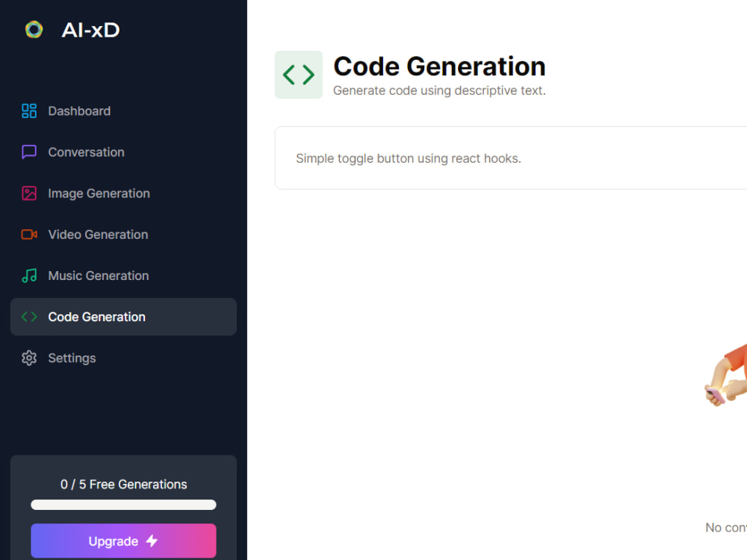Image resolution: width=747 pixels, height=560 pixels.
Task: Click the Image Generation picture icon
Action: pyautogui.click(x=29, y=193)
